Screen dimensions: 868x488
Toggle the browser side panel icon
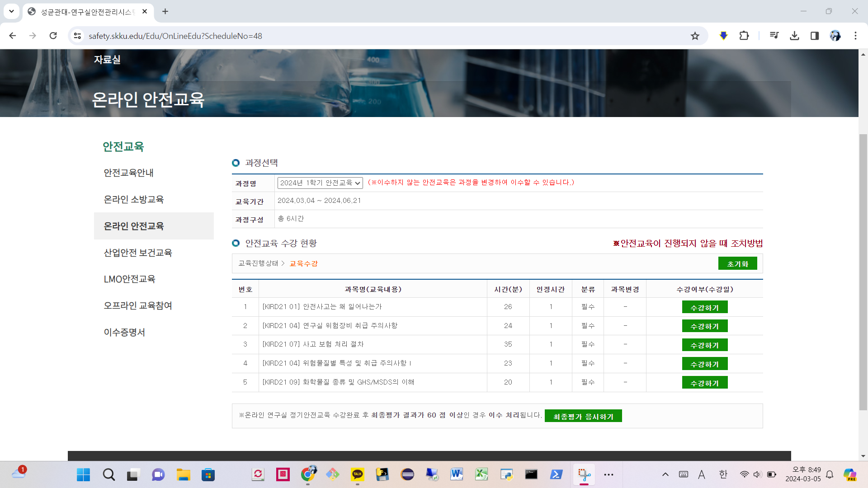coord(815,36)
